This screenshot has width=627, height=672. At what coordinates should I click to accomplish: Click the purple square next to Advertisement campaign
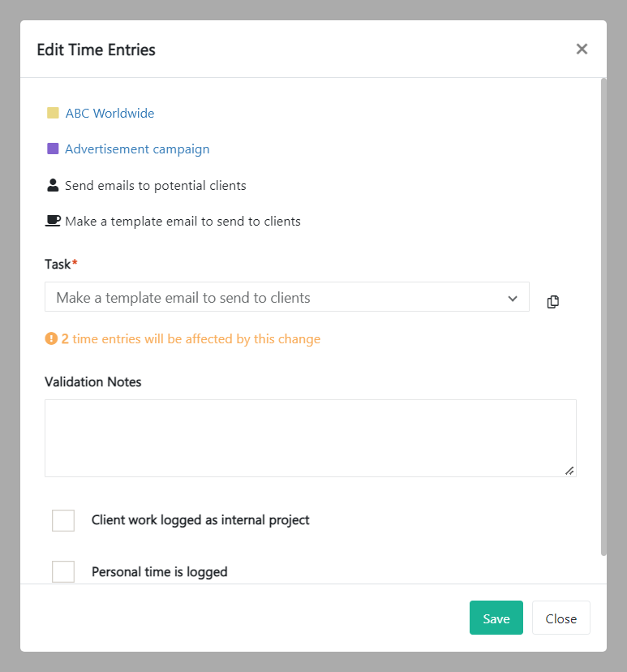pyautogui.click(x=53, y=149)
